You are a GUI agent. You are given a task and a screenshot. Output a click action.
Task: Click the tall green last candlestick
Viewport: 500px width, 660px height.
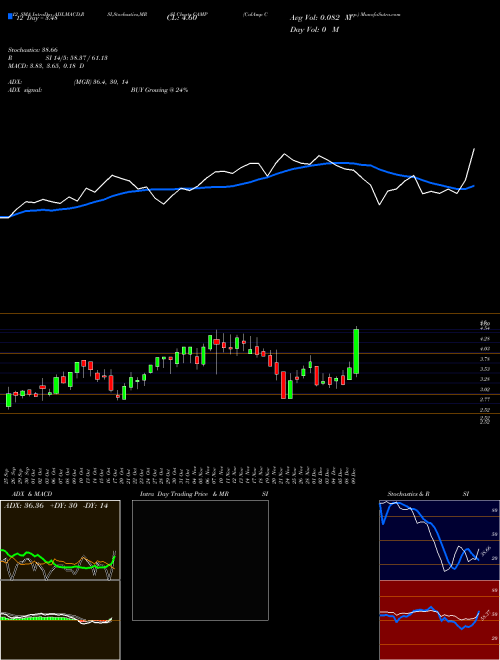pyautogui.click(x=356, y=351)
